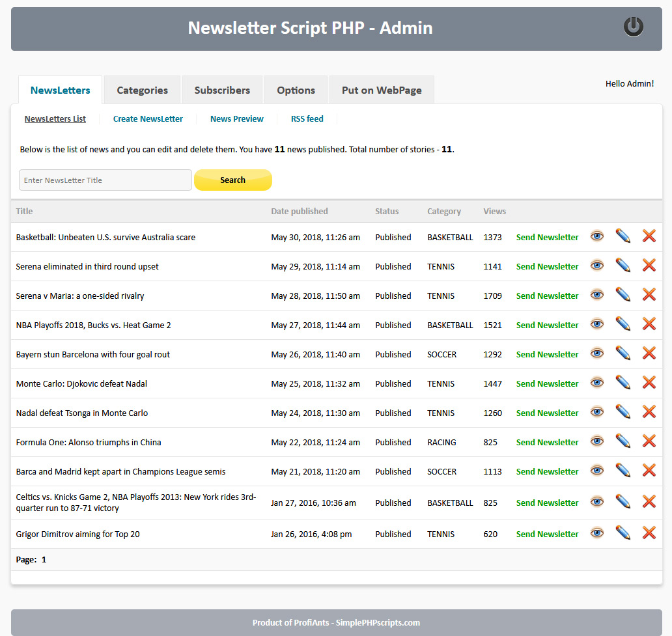The width and height of the screenshot is (672, 636).
Task: Delete "Serena eliminated in third round upset"
Action: coord(649,266)
